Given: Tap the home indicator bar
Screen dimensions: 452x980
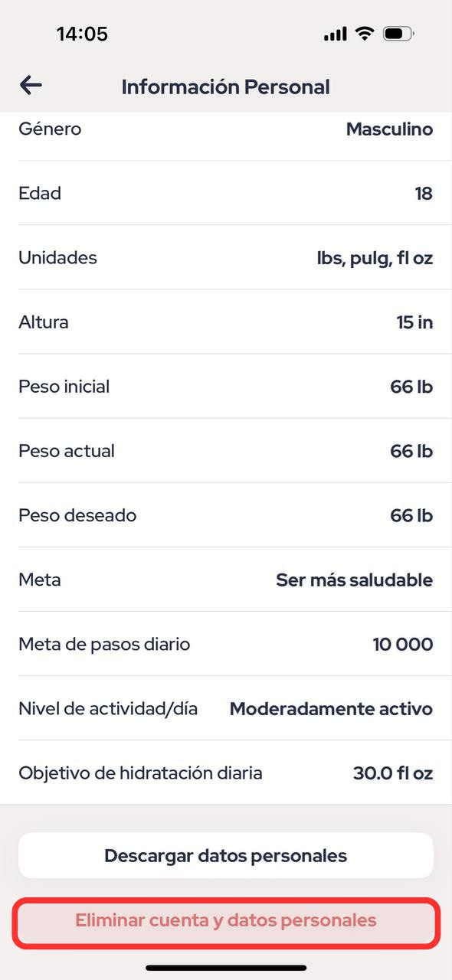Looking at the screenshot, I should [x=226, y=968].
